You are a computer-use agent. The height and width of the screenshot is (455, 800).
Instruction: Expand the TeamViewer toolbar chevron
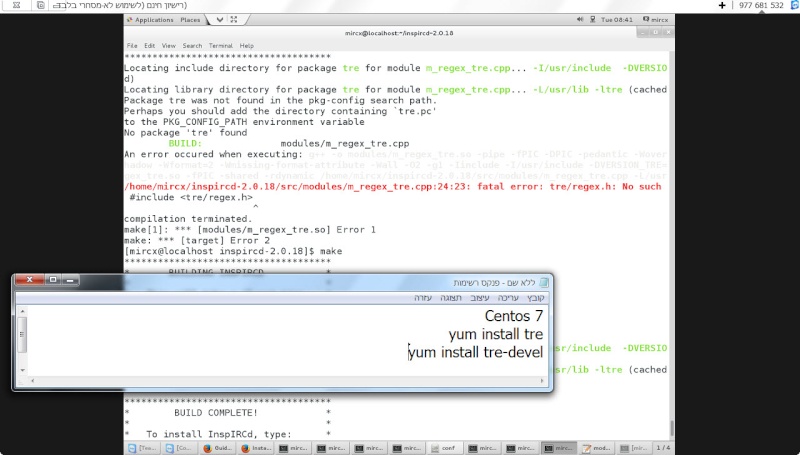tap(219, 20)
